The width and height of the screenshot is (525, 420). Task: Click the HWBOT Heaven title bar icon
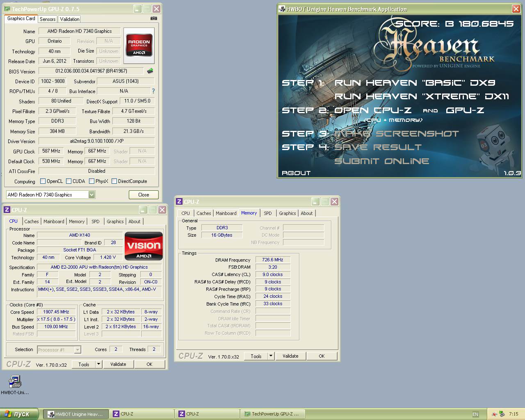(282, 9)
